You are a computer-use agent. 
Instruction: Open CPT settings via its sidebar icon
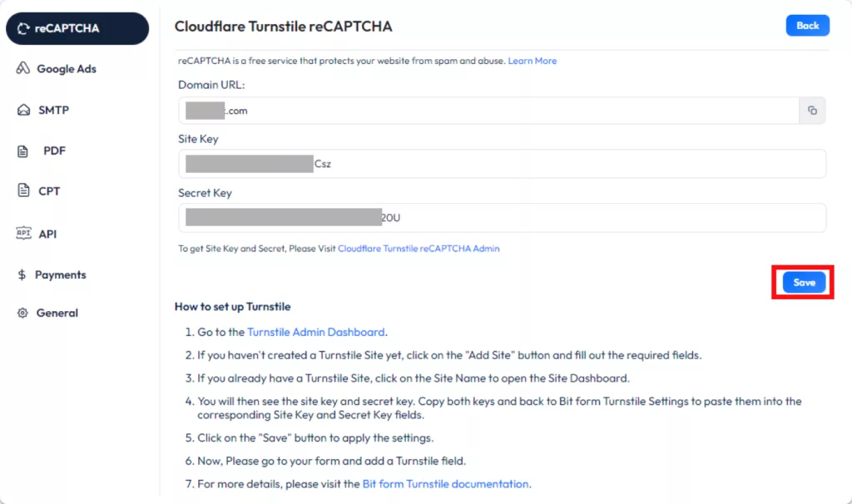pyautogui.click(x=22, y=191)
